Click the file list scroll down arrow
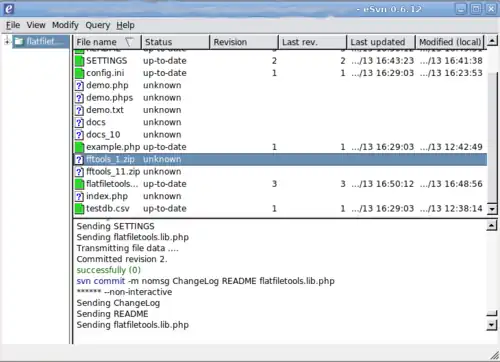Image resolution: width=500 pixels, height=362 pixels. click(x=492, y=209)
